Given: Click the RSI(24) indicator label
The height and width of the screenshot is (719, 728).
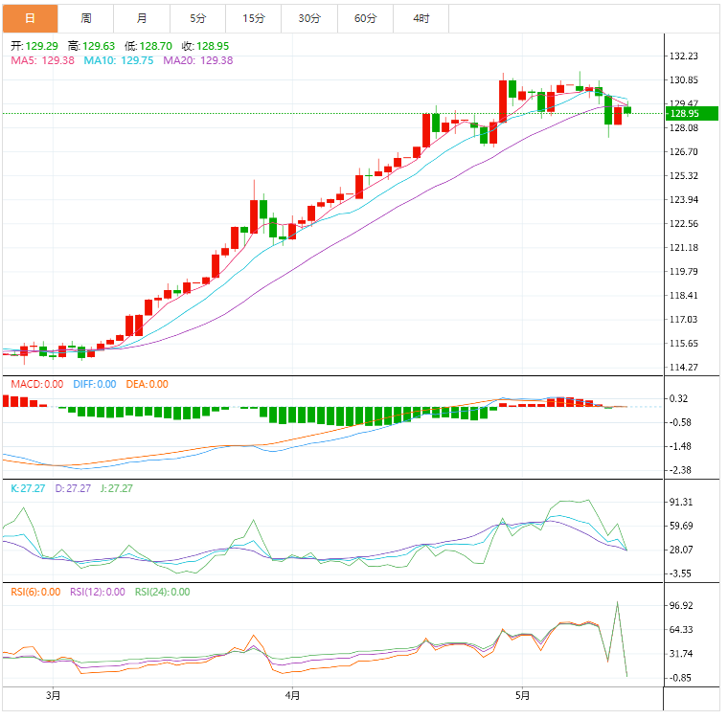Looking at the screenshot, I should pyautogui.click(x=162, y=592).
